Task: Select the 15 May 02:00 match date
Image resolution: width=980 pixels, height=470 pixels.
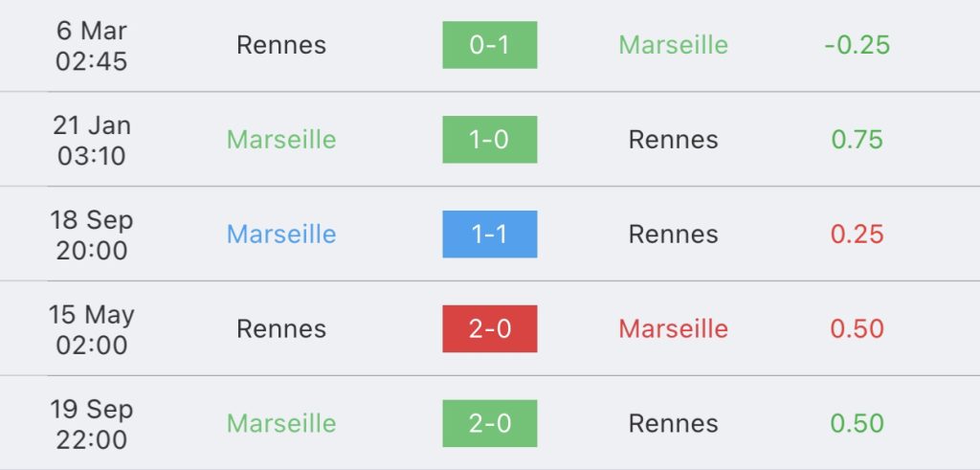Action: tap(92, 329)
